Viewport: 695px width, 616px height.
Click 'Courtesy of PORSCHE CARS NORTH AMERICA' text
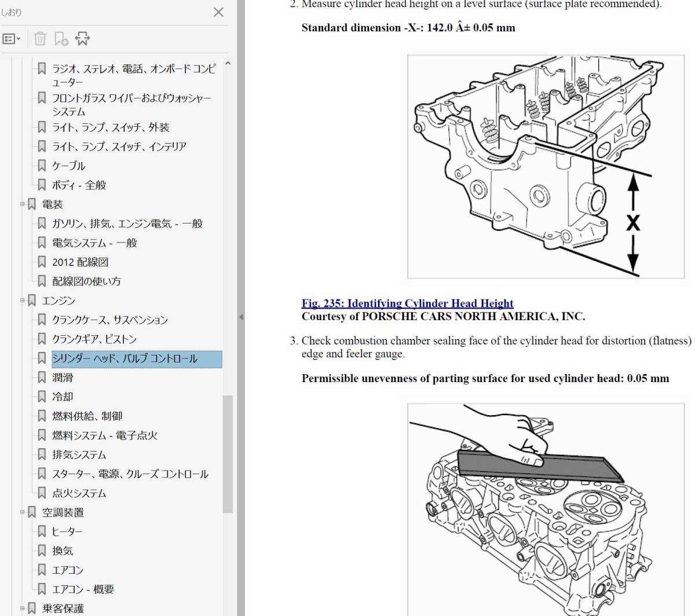point(443,317)
